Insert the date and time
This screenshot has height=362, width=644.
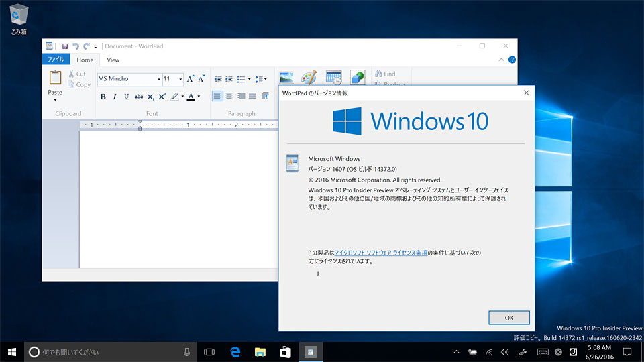pyautogui.click(x=333, y=77)
